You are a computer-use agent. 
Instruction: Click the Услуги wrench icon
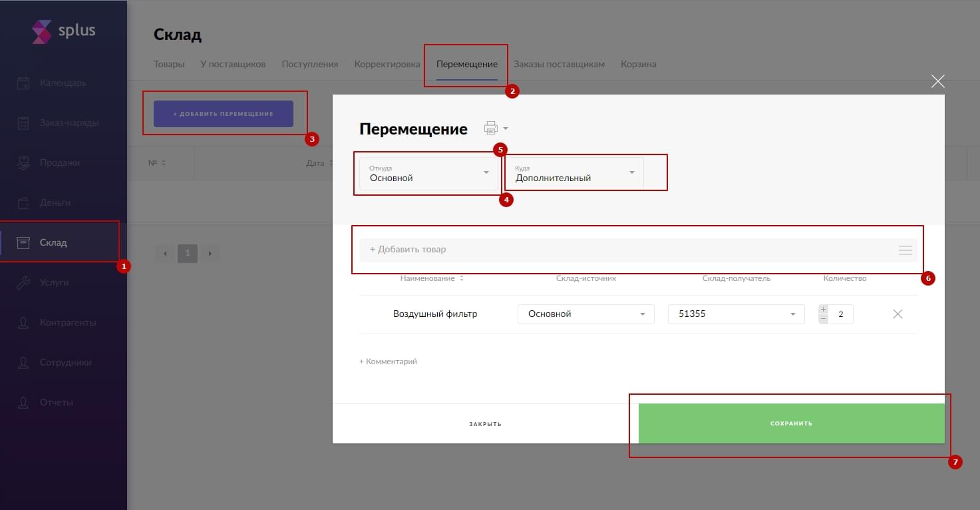(x=23, y=283)
